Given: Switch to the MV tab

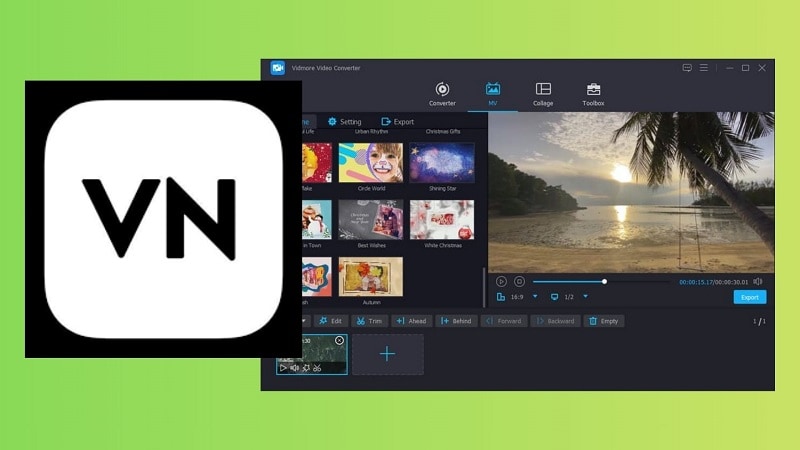Looking at the screenshot, I should tap(492, 94).
